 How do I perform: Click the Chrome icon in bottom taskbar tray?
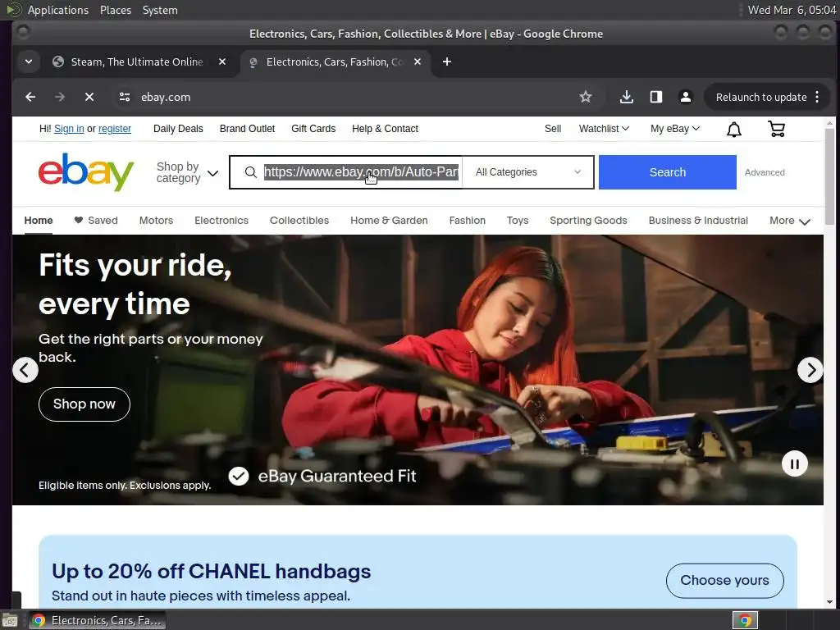(745, 620)
